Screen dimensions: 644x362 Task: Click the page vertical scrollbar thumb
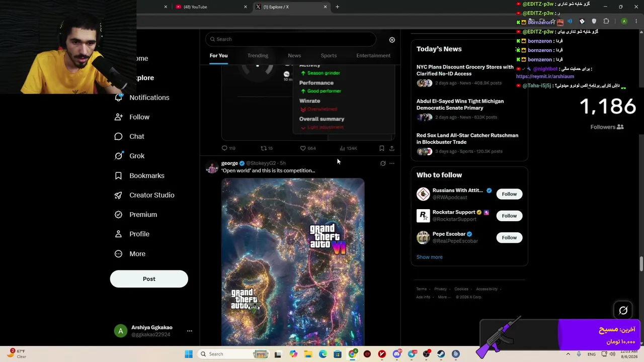[641, 264]
